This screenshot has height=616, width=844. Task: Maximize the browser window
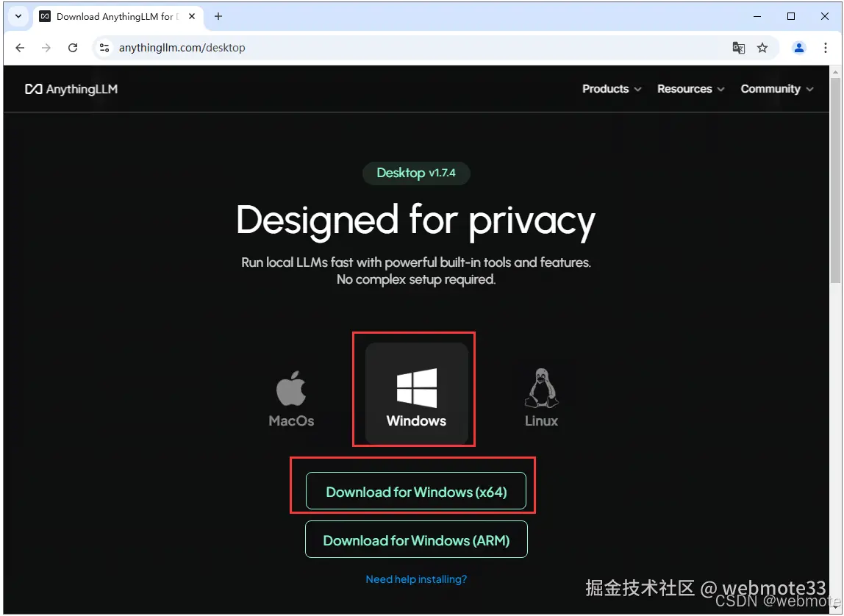pos(791,16)
